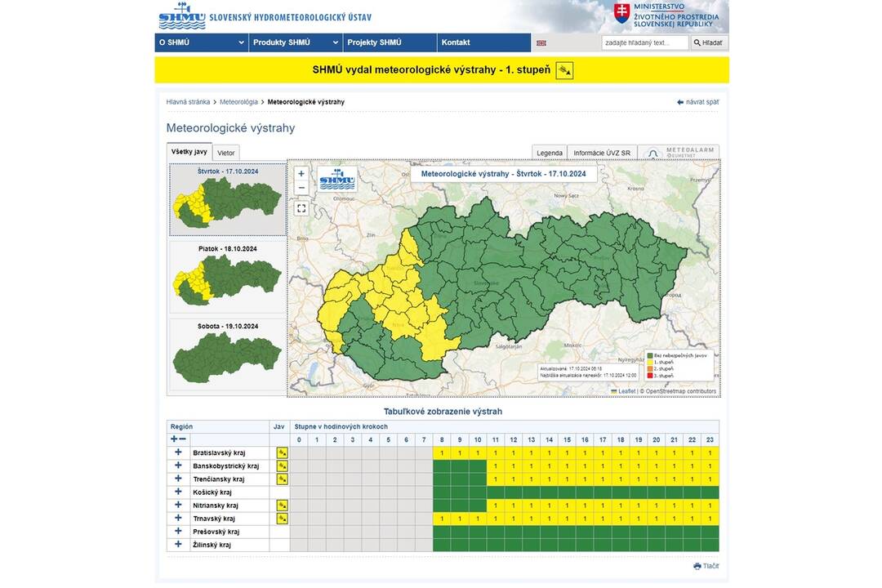Click the wind warning icon in yellow banner
The height and width of the screenshot is (588, 882).
(564, 70)
